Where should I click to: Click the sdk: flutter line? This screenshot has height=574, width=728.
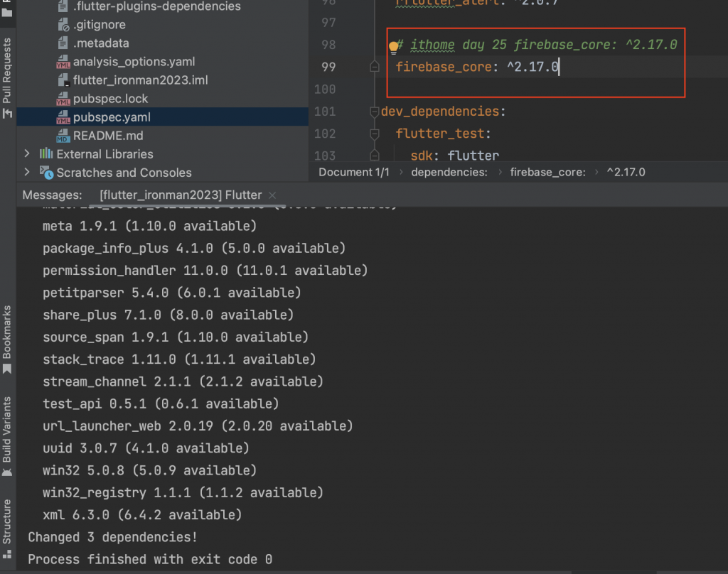tap(454, 156)
